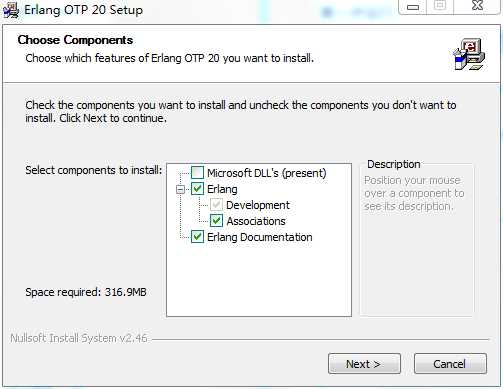The width and height of the screenshot is (503, 389).
Task: Select the Erlang Documentation tree item label
Action: (260, 237)
